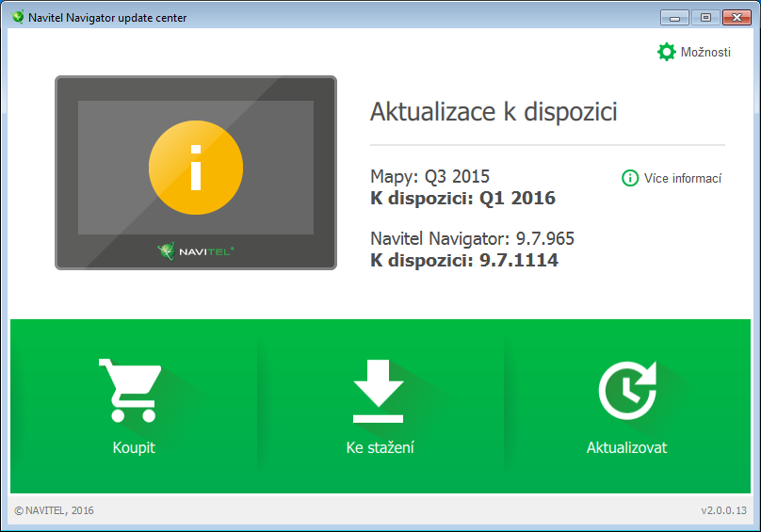This screenshot has width=761, height=532.
Task: Click the NAVITEL logo on device image
Action: coord(196,250)
